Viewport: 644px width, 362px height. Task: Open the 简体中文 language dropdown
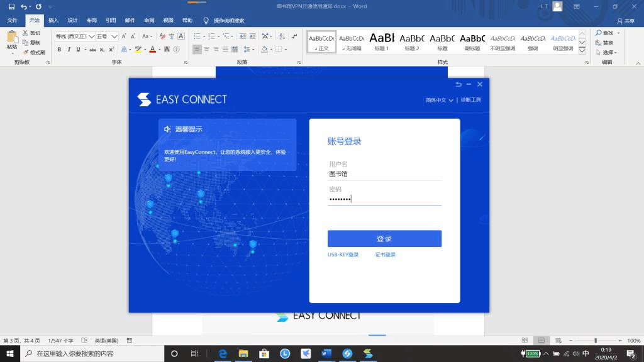439,100
